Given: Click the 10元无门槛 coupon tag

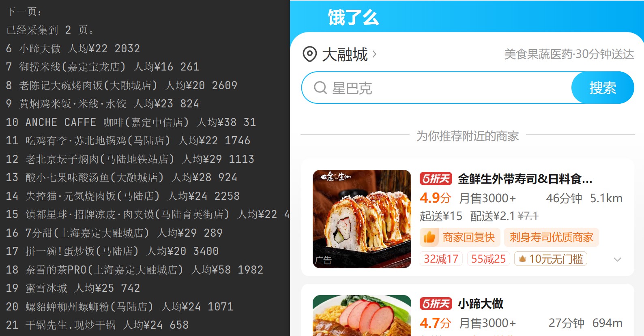Looking at the screenshot, I should tap(551, 259).
